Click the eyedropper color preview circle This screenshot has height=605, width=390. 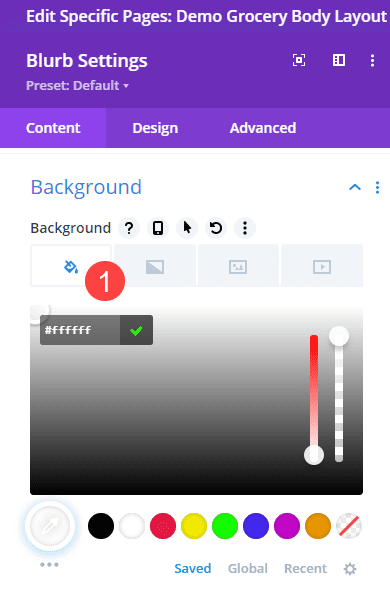[x=50, y=526]
